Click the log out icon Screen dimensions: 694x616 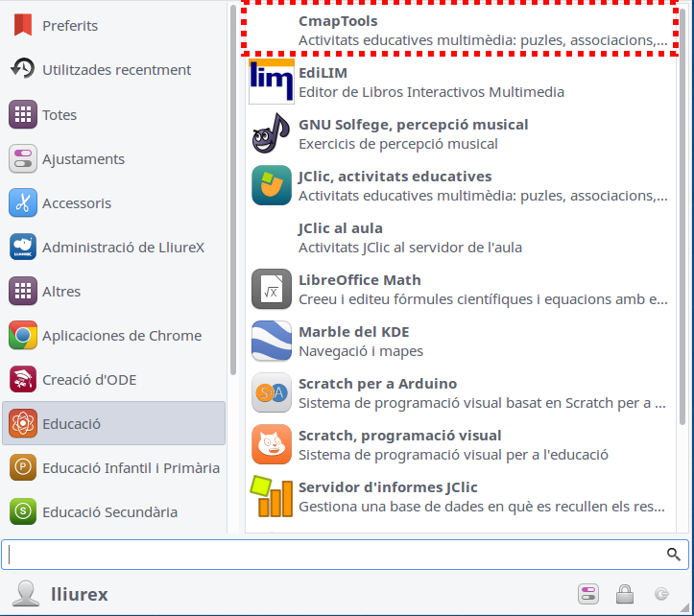click(661, 594)
